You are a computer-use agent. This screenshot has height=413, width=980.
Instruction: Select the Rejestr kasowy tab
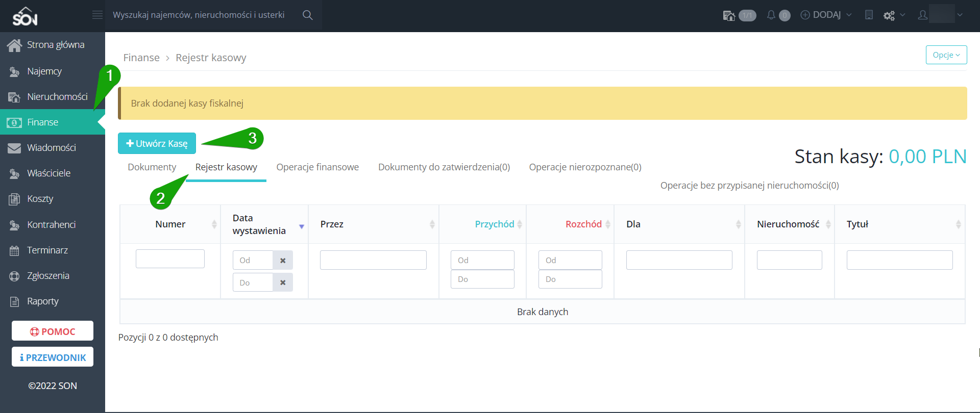pos(226,167)
